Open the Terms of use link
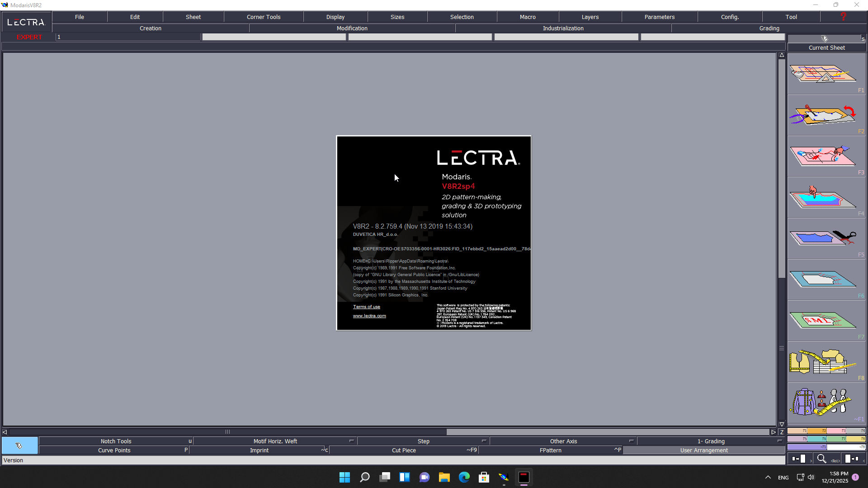 (x=366, y=307)
